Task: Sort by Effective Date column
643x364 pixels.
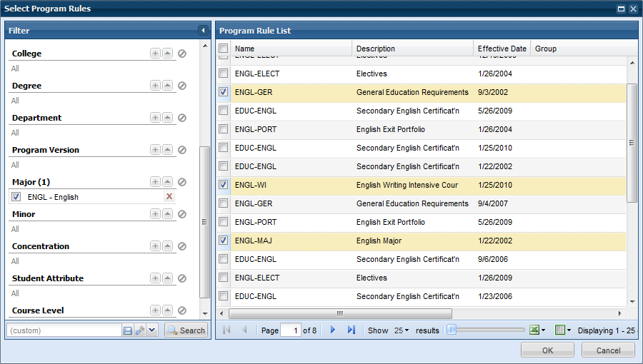Action: (x=502, y=49)
